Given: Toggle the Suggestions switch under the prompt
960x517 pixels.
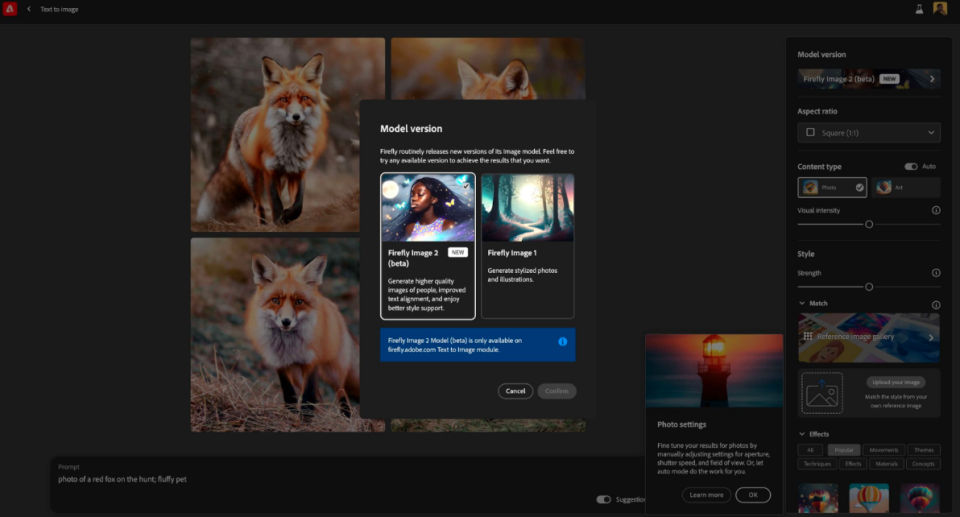Looking at the screenshot, I should tap(603, 499).
